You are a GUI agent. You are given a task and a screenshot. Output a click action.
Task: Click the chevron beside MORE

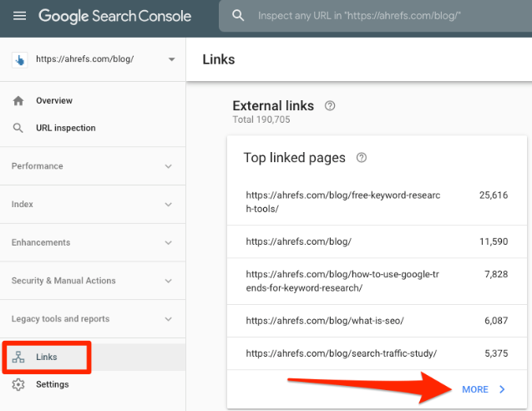pyautogui.click(x=502, y=389)
